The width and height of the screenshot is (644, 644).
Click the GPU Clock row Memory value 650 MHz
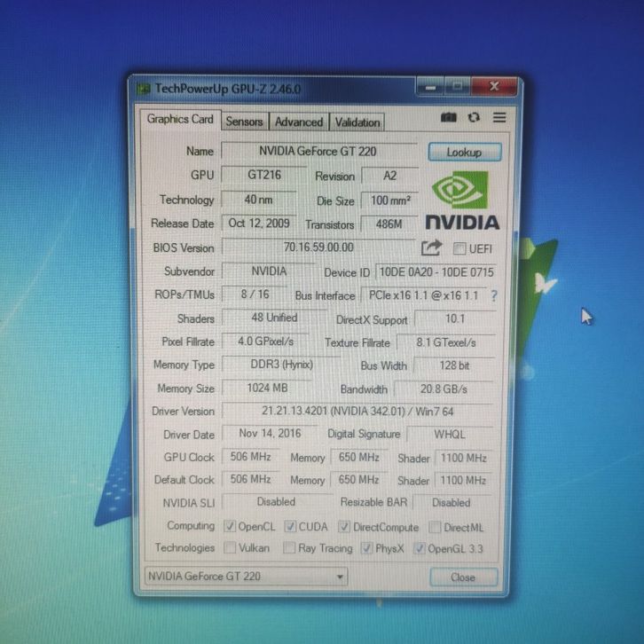click(x=359, y=457)
